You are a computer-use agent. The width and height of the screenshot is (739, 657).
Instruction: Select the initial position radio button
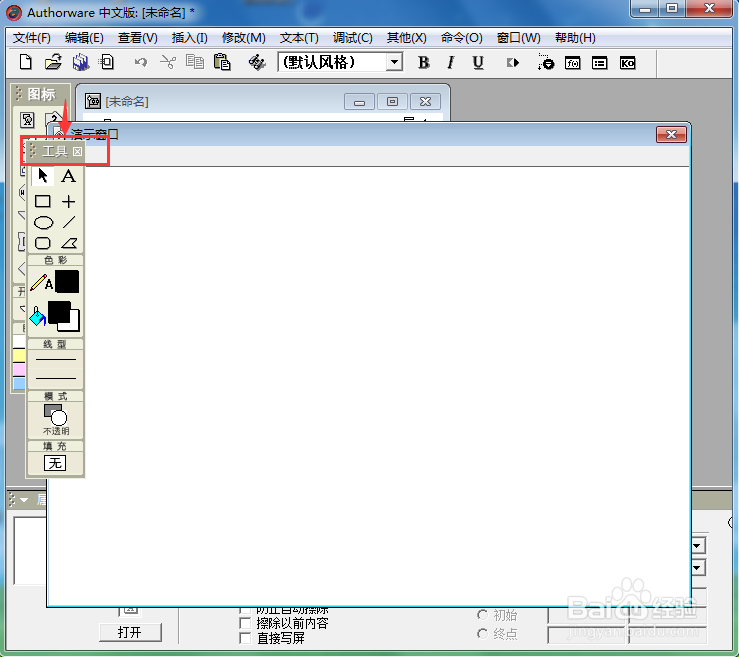click(482, 615)
